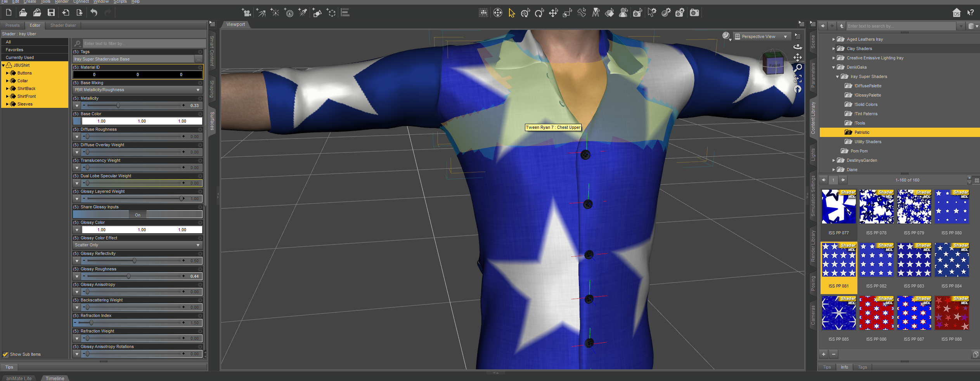The image size is (980, 381).
Task: Expand the DestinysGarden folder
Action: tap(834, 160)
